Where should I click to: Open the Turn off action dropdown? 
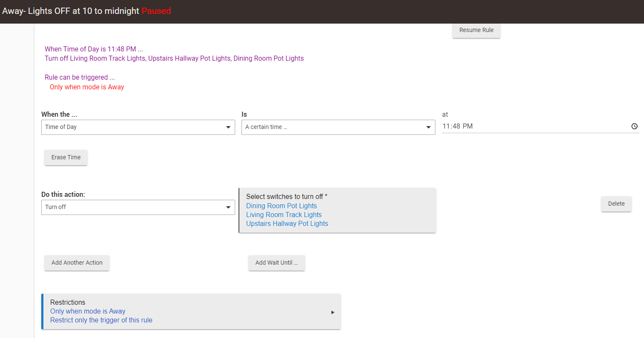(138, 207)
